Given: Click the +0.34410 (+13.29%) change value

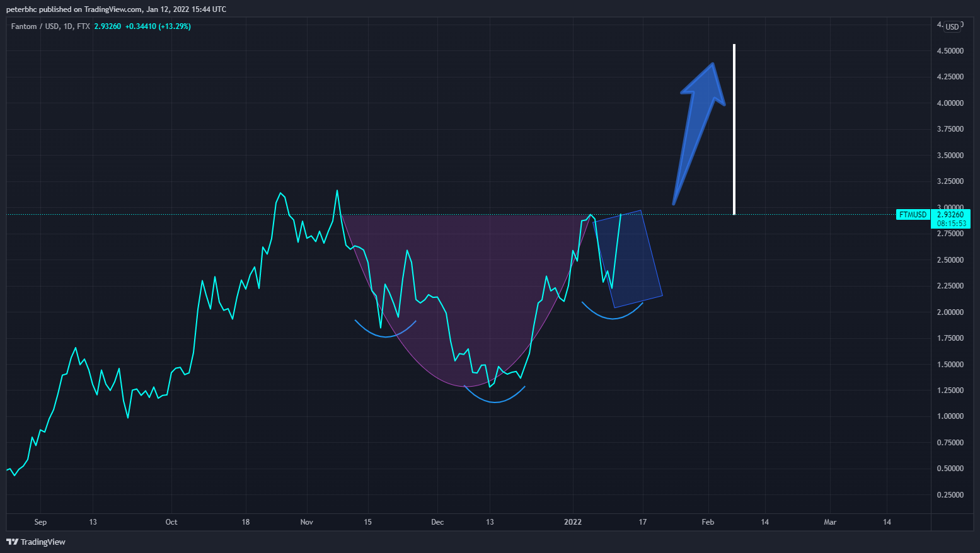Looking at the screenshot, I should [158, 26].
